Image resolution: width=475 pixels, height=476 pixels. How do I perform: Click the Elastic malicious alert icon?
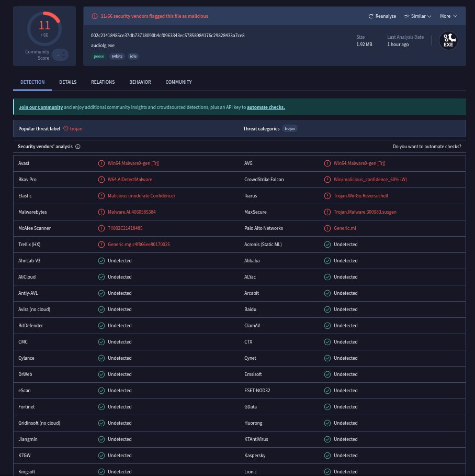click(x=101, y=196)
